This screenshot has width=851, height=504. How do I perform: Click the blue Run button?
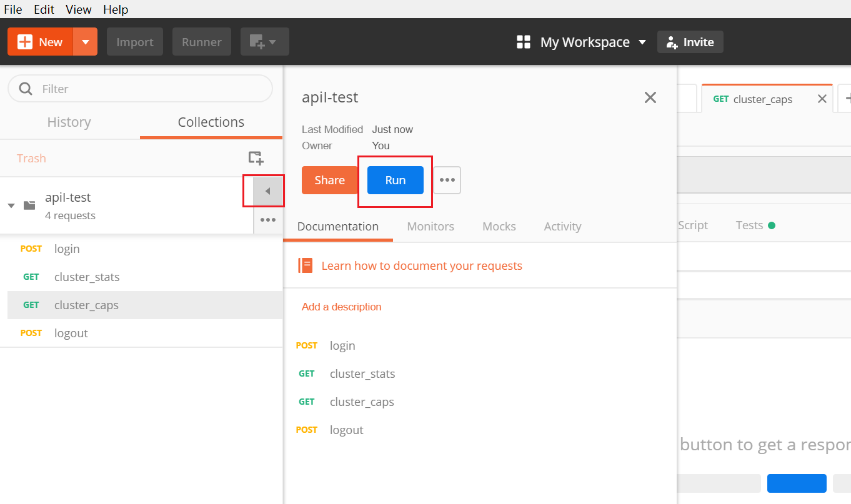[396, 180]
